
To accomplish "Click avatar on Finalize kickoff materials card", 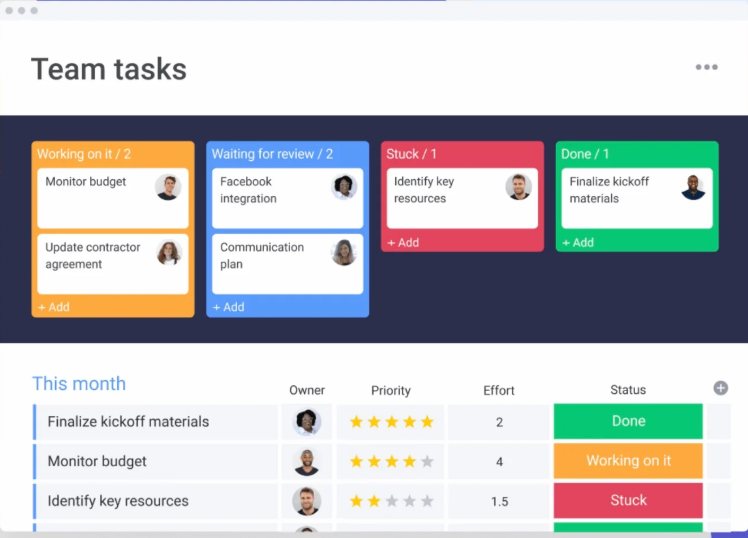I will coord(693,187).
